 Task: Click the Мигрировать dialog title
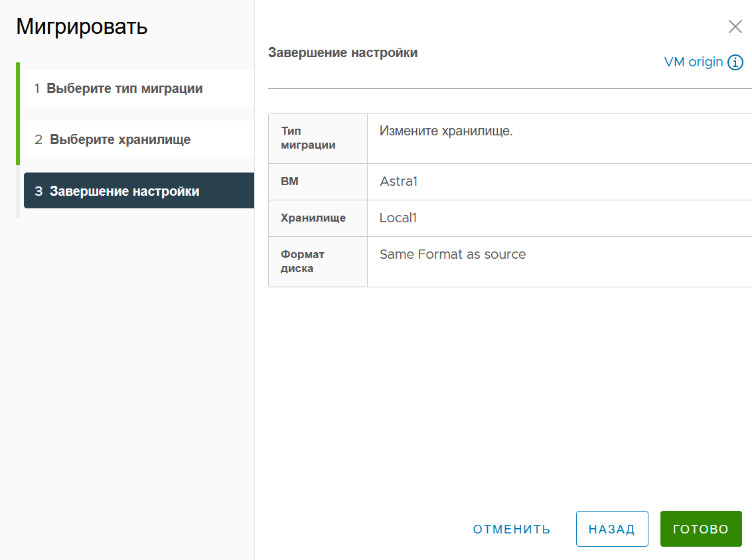tap(82, 27)
